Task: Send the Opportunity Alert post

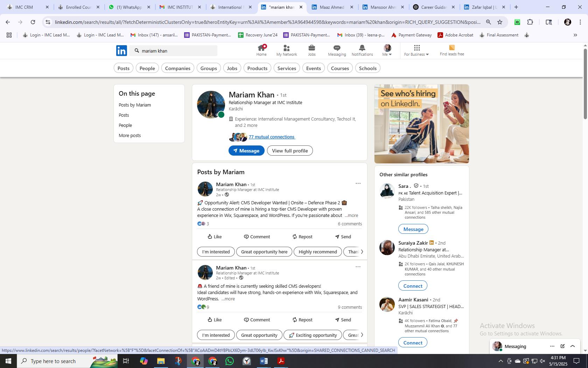Action: coord(343,237)
